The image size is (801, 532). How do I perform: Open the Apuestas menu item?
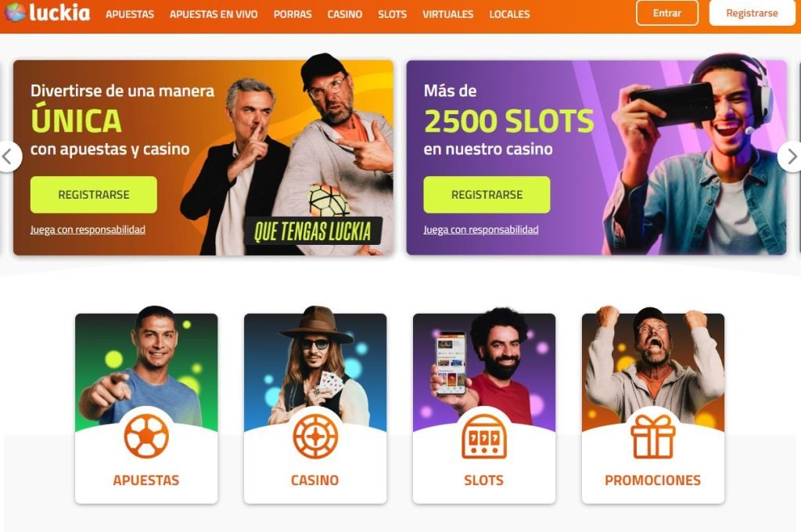[x=130, y=14]
